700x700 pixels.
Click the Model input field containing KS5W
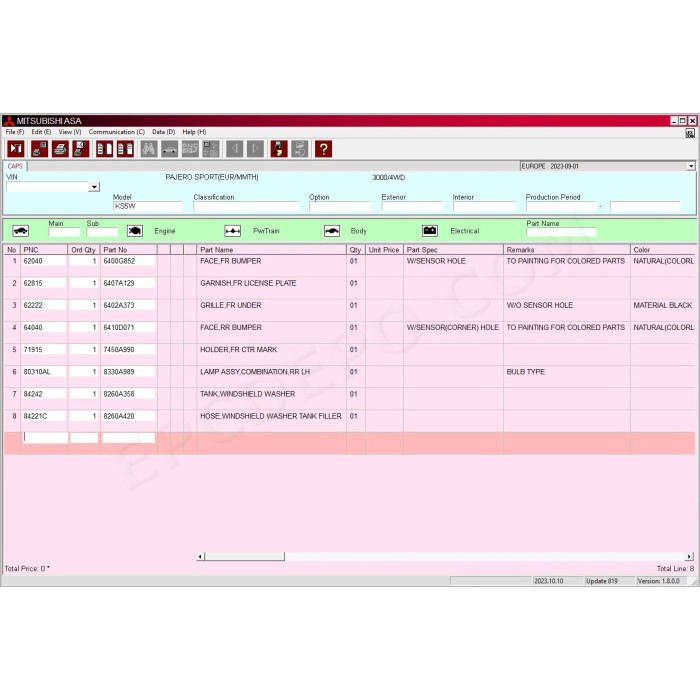[148, 206]
